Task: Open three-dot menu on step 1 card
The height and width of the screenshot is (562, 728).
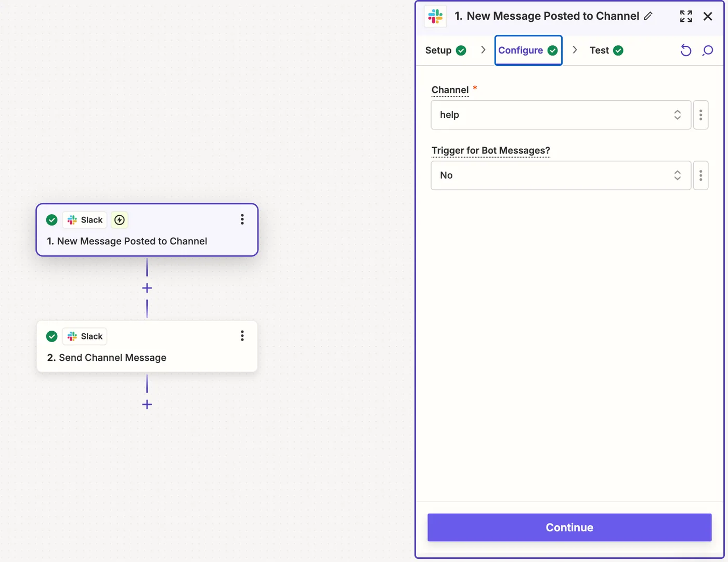Action: (242, 219)
